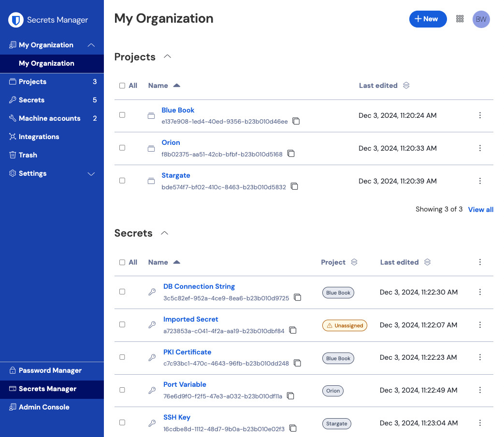
Task: Open Integrations from the sidebar
Action: coord(39,137)
